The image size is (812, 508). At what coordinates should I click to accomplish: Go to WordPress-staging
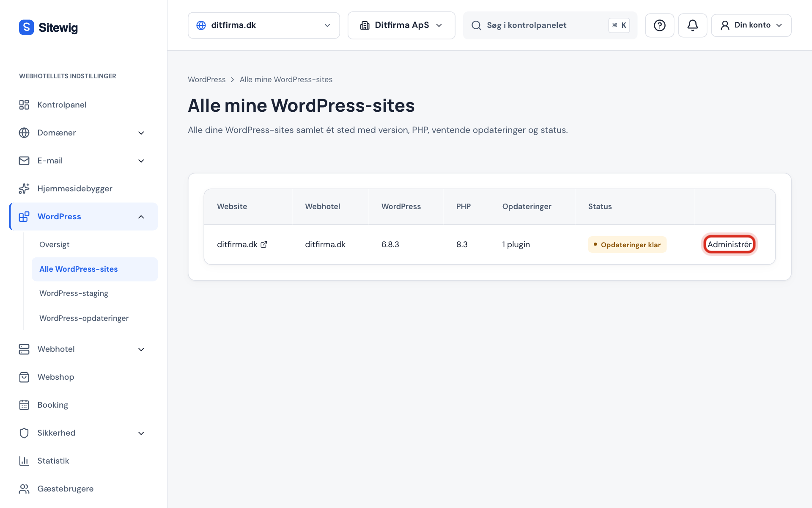click(x=74, y=293)
